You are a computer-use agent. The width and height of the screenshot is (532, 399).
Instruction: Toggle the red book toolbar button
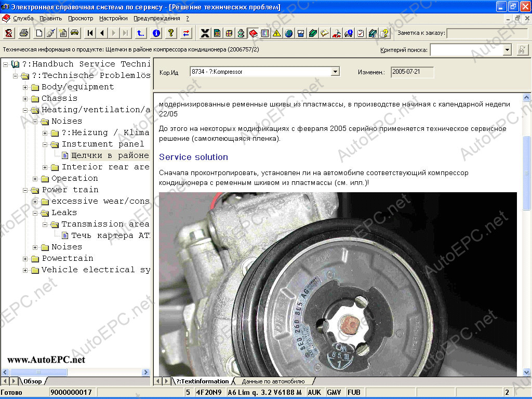(253, 33)
